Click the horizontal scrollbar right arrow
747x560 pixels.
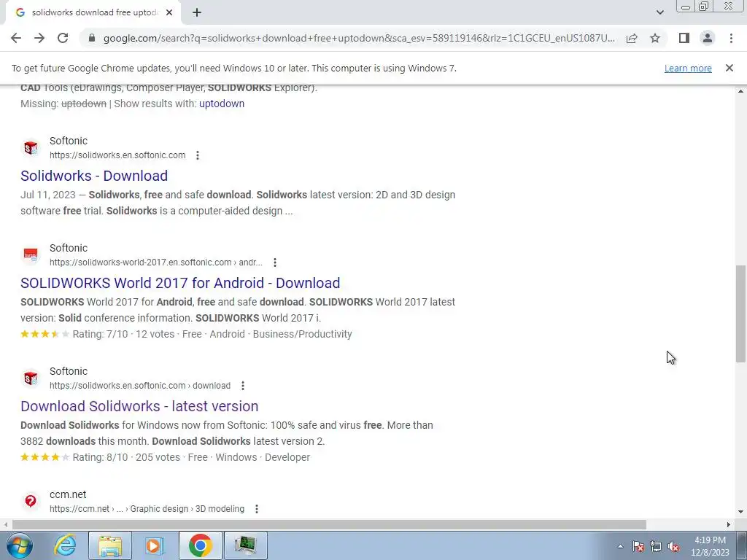729,525
